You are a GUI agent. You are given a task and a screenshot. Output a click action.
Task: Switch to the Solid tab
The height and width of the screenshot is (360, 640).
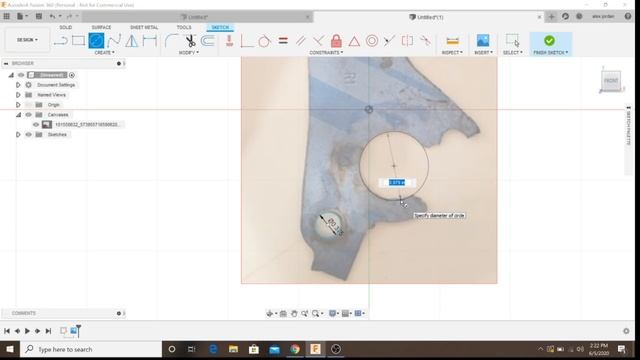click(x=65, y=27)
